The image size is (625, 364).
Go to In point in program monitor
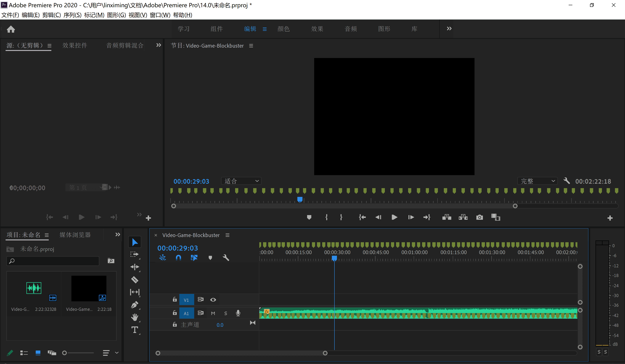(362, 217)
